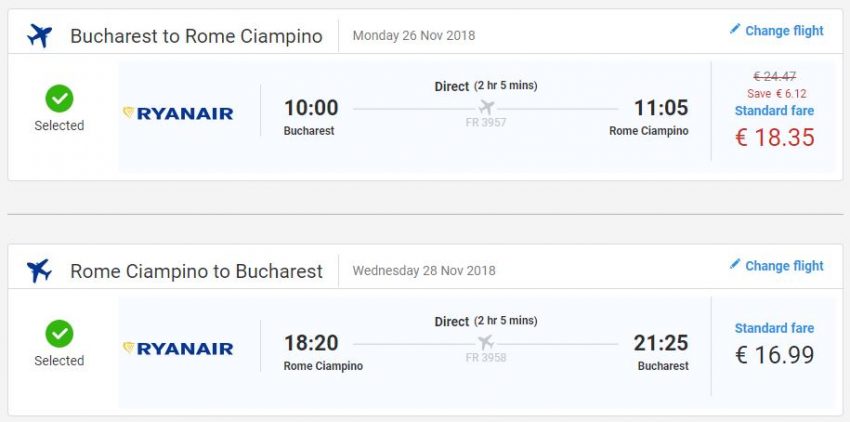Click the pencil icon for the Monday 26 Nov flight
Image resolution: width=850 pixels, height=422 pixels.
click(x=735, y=30)
